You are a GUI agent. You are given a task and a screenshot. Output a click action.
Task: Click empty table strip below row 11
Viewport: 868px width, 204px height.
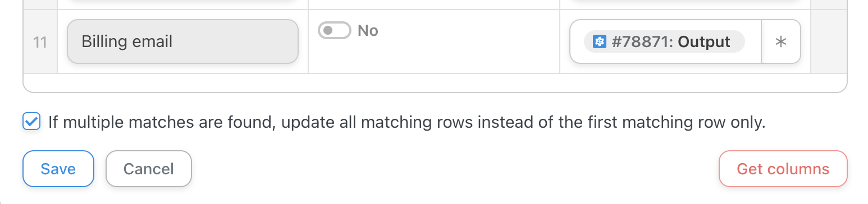click(435, 82)
